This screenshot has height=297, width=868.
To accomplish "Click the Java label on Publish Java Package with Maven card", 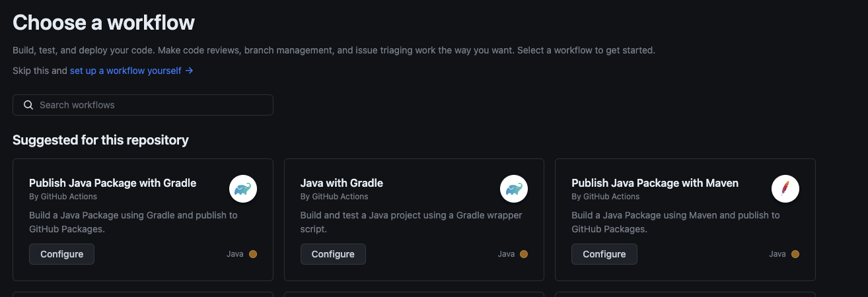I will 778,254.
